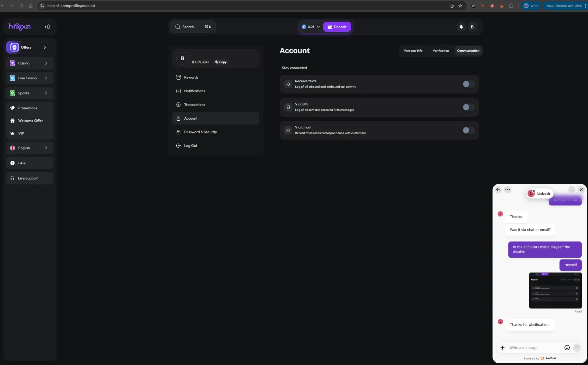Click the browser home button
588x365 pixels.
click(31, 6)
